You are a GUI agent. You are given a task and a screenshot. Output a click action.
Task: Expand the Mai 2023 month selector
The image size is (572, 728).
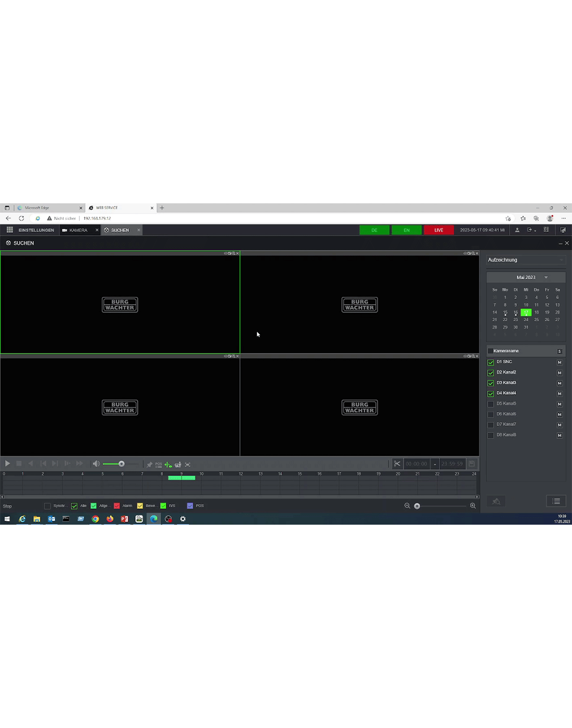pyautogui.click(x=546, y=278)
